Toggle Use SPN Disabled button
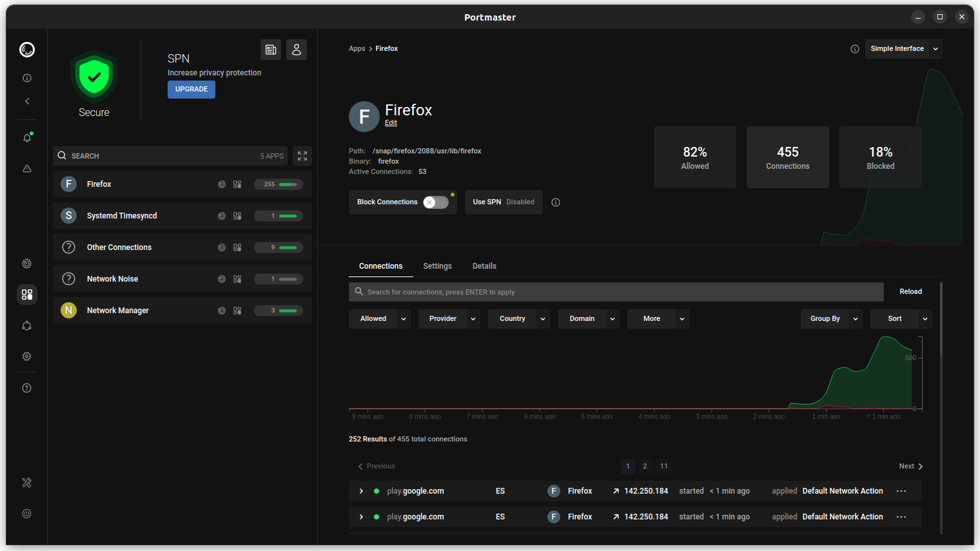Image resolution: width=980 pixels, height=551 pixels. tap(504, 202)
